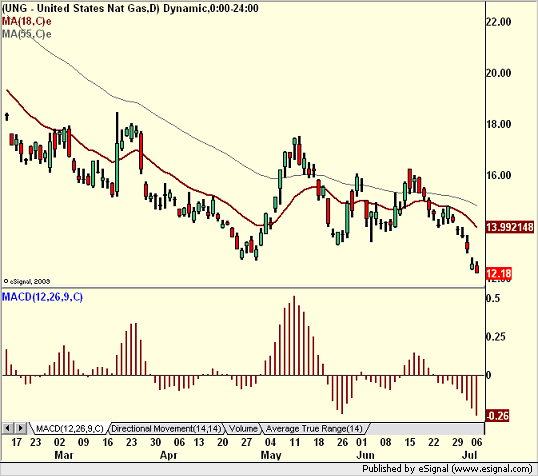Click the Jun month label on time axis
The width and height of the screenshot is (538, 476).
click(365, 455)
